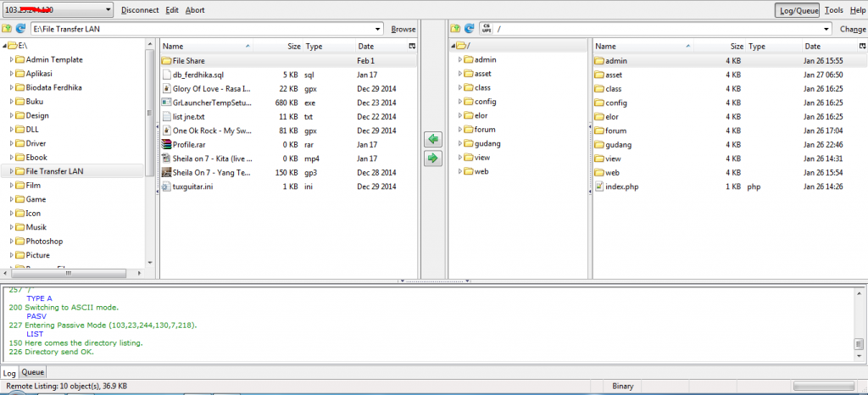Select File Transfer LAN in local tree
This screenshot has width=868, height=395.
pyautogui.click(x=54, y=171)
